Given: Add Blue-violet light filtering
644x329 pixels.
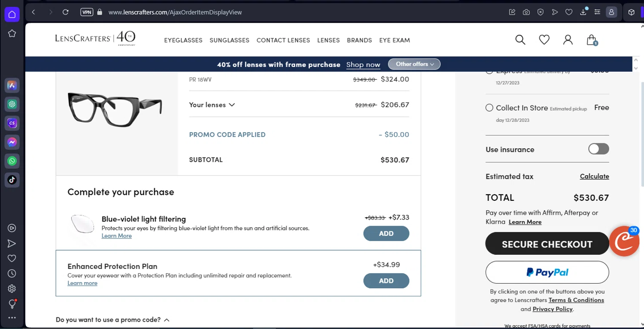Looking at the screenshot, I should (x=386, y=233).
